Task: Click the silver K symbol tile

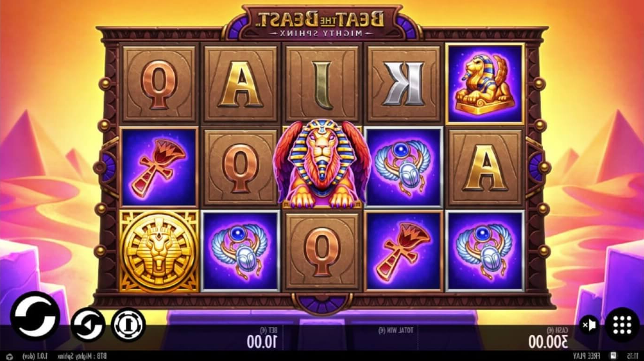Action: [x=403, y=84]
